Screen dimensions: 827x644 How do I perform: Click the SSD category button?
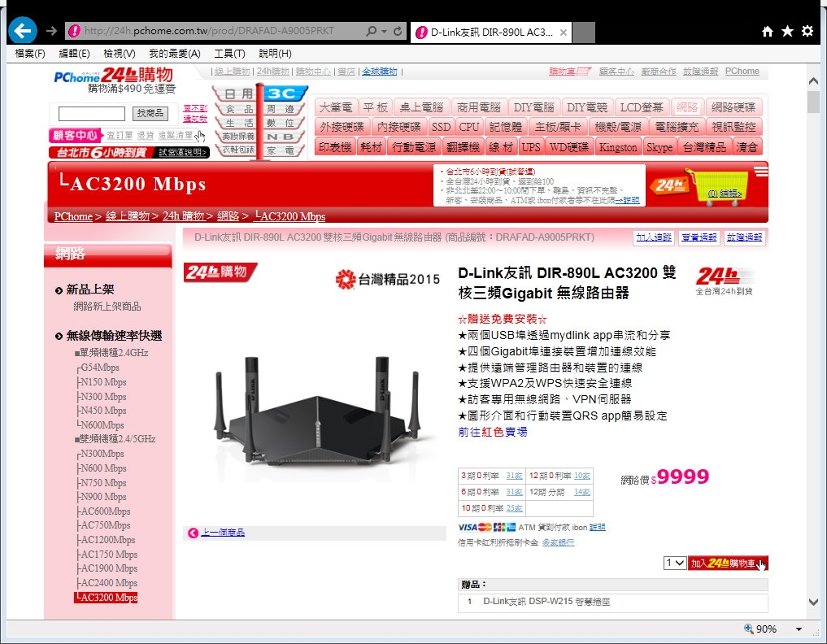(441, 127)
